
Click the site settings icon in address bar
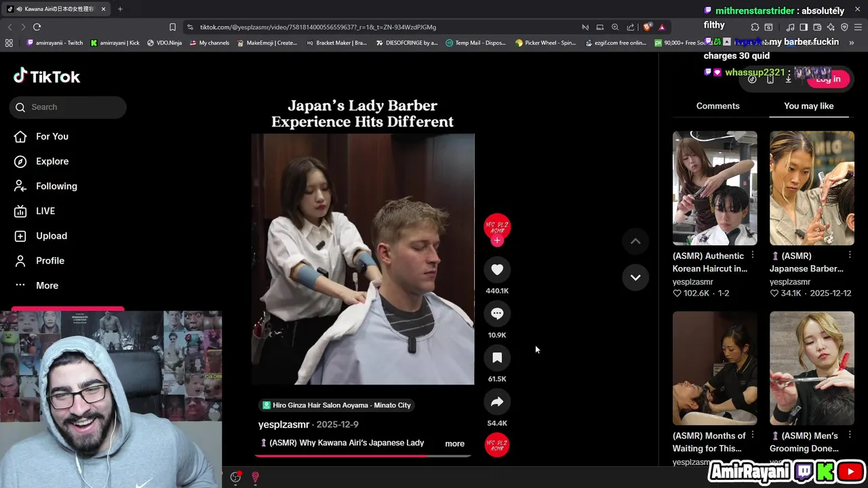(x=191, y=27)
